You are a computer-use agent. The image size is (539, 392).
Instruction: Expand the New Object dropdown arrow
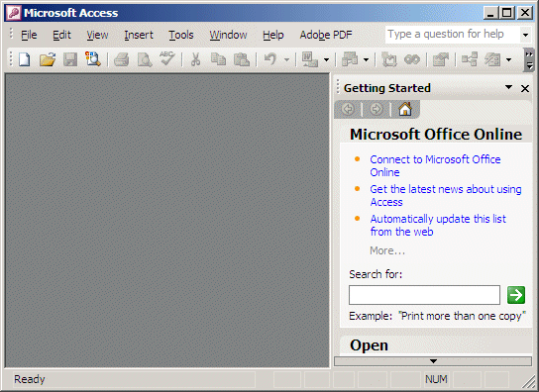click(x=508, y=60)
